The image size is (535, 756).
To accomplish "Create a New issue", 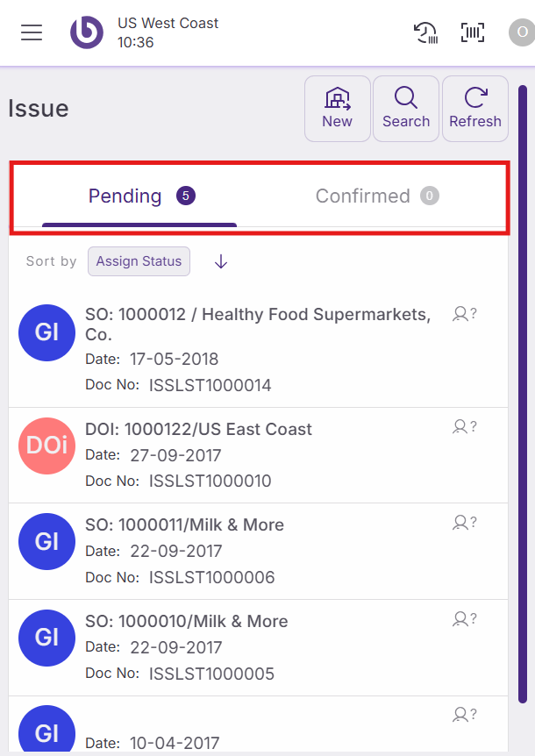I will (x=337, y=109).
